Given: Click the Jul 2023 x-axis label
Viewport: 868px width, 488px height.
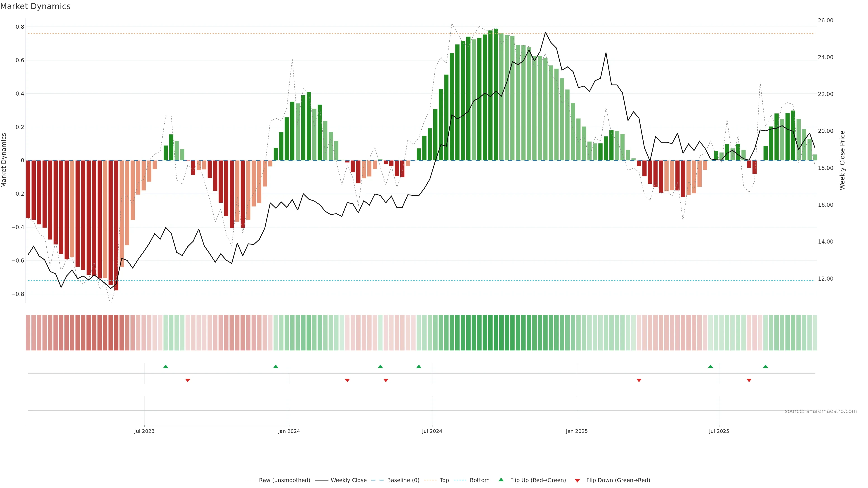Looking at the screenshot, I should pyautogui.click(x=144, y=431).
